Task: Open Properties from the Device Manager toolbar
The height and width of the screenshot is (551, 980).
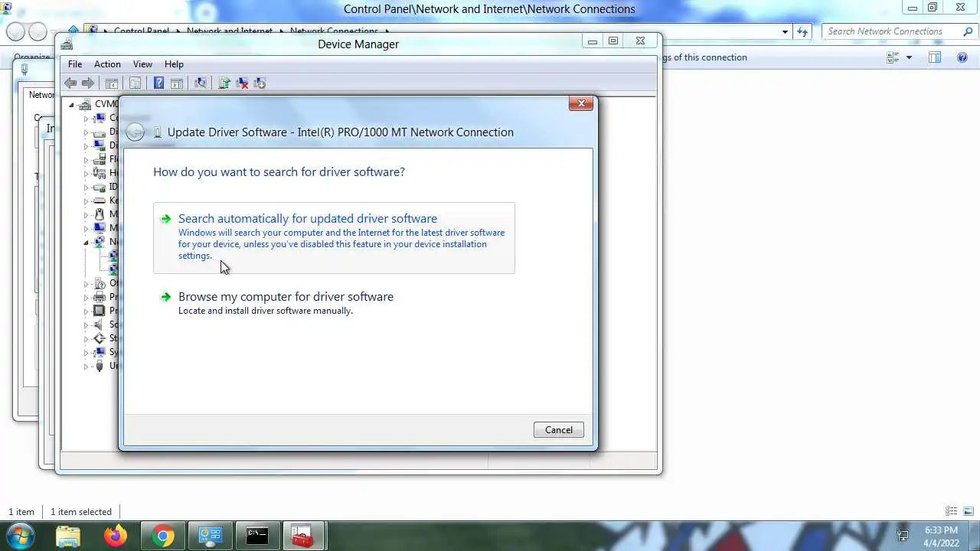Action: point(135,83)
